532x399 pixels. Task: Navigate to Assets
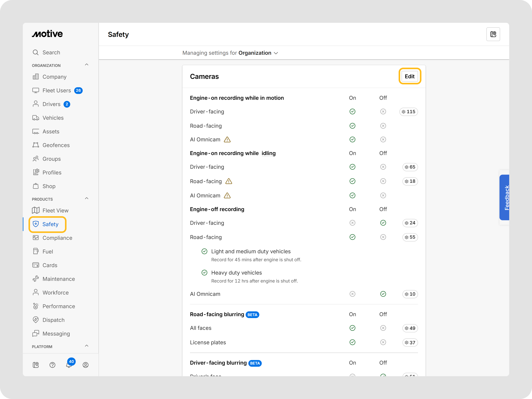[46, 131]
